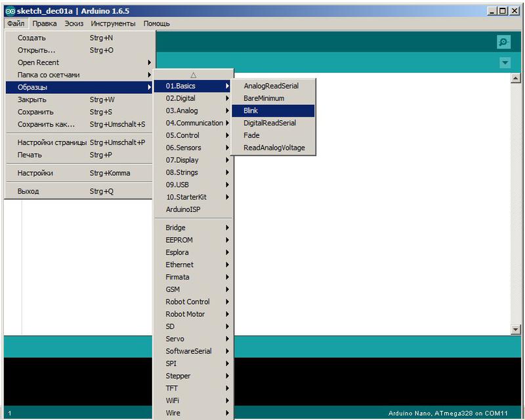Screen dimensions: 525x420
Task: Choose Сохранить как... entry
Action: (79, 125)
